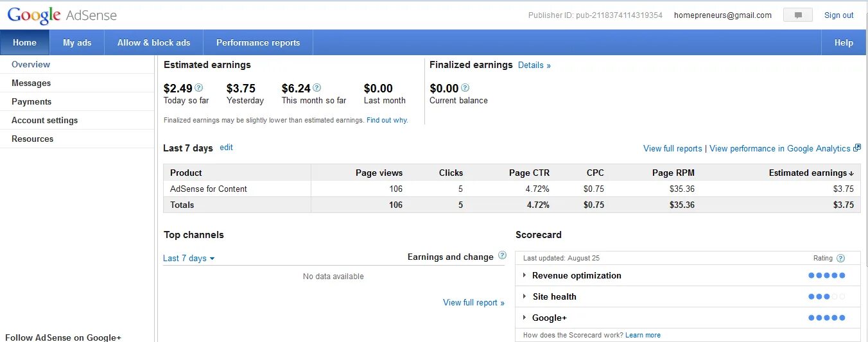The image size is (868, 342).
Task: Click help icon beside Current balance amount
Action: tap(465, 88)
